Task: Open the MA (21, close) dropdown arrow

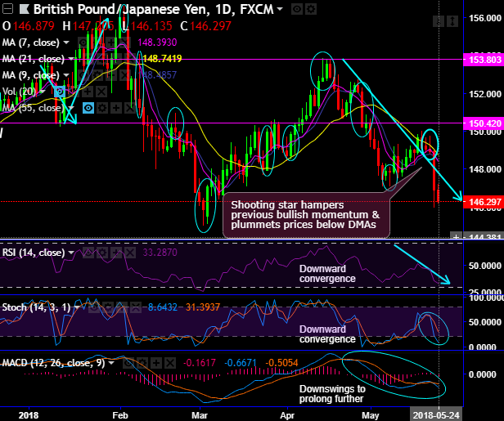Action: [71, 59]
